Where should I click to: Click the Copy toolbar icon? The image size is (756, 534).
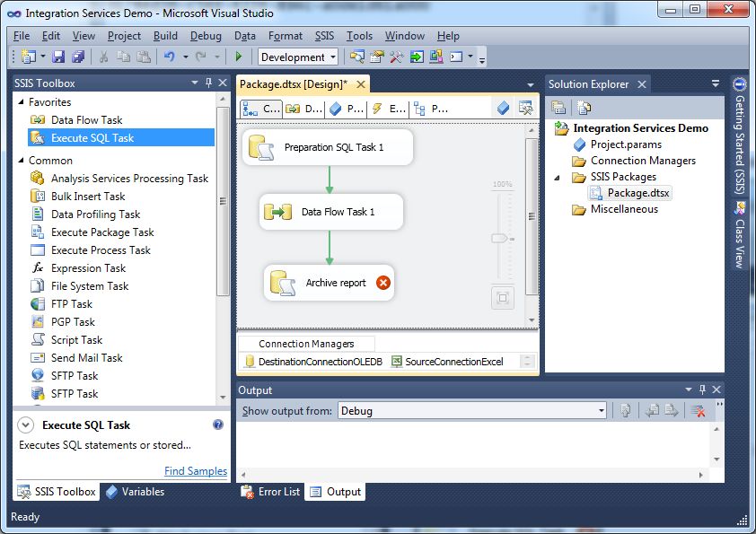click(123, 57)
